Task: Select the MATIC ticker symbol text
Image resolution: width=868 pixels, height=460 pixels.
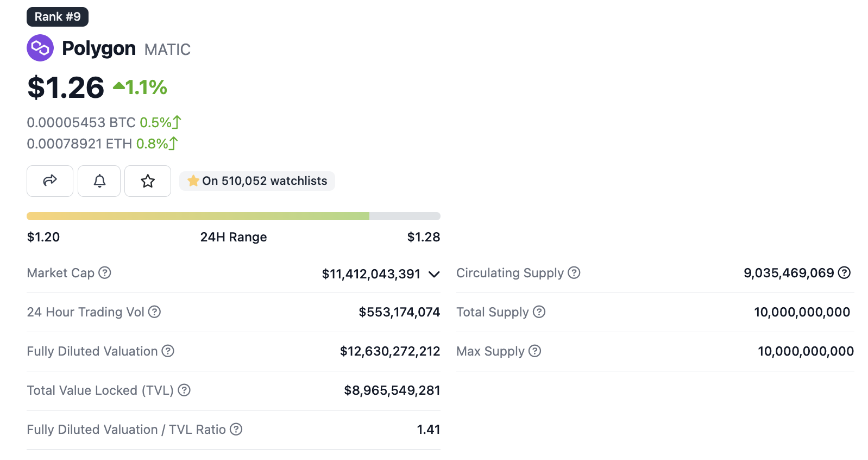Action: pyautogui.click(x=167, y=49)
